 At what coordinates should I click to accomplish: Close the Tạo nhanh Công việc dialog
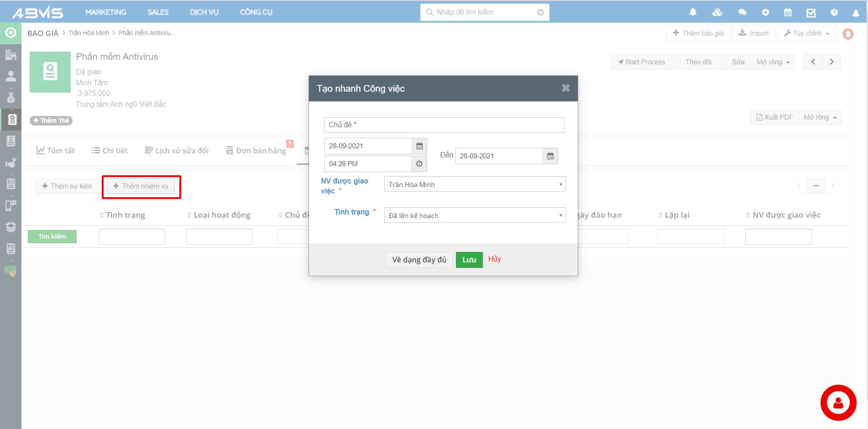click(x=565, y=88)
